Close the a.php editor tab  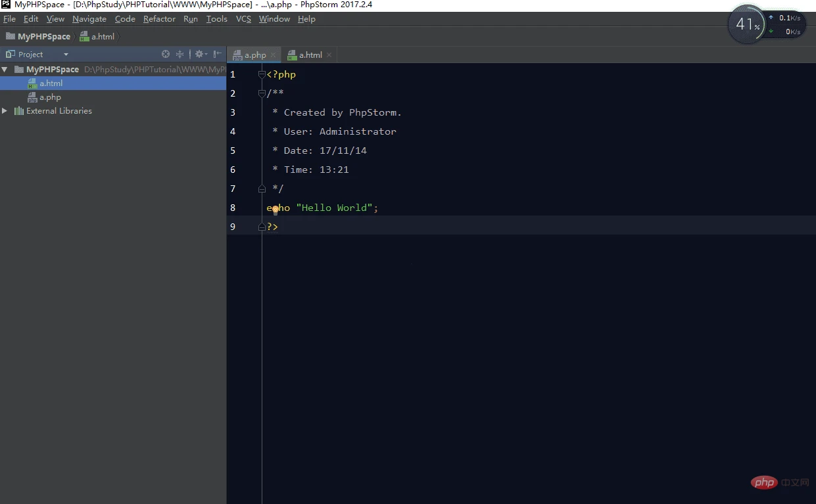pos(273,55)
